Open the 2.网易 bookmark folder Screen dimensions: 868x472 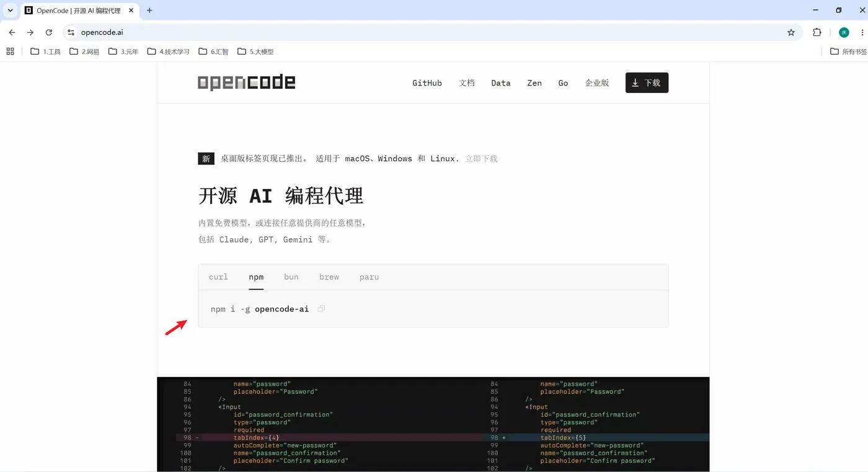(x=84, y=51)
